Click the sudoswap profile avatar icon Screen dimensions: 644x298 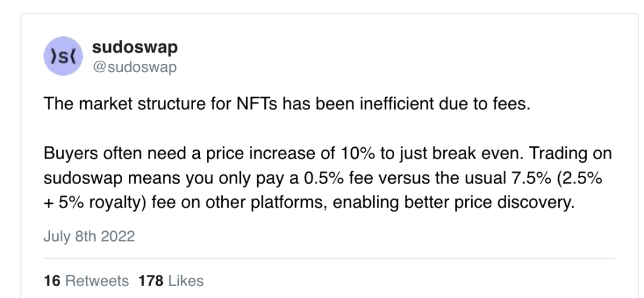click(x=64, y=57)
